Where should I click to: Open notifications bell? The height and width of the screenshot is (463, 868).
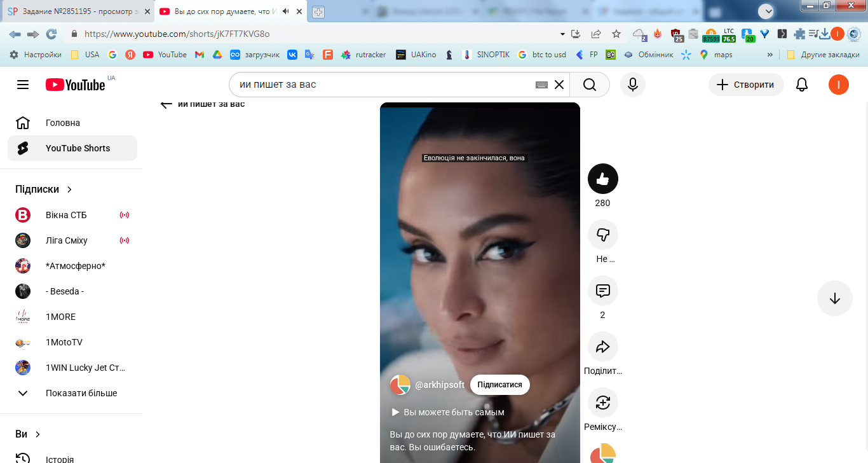click(802, 85)
